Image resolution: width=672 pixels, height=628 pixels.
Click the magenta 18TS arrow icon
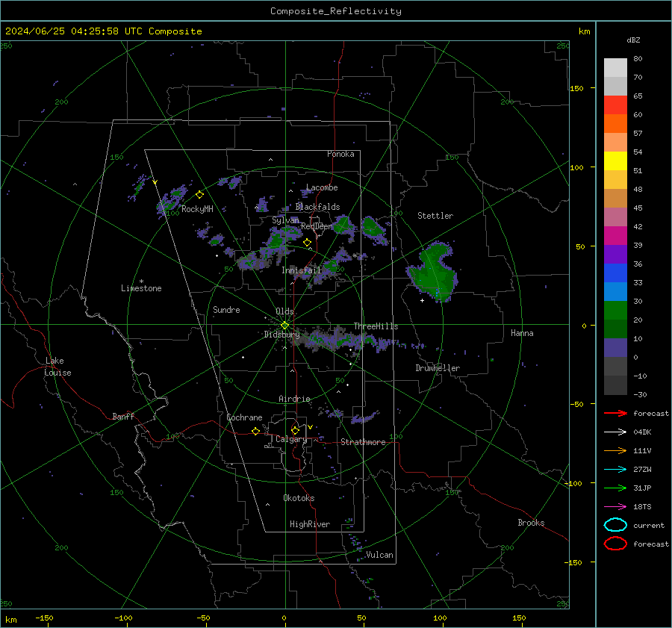click(x=615, y=507)
